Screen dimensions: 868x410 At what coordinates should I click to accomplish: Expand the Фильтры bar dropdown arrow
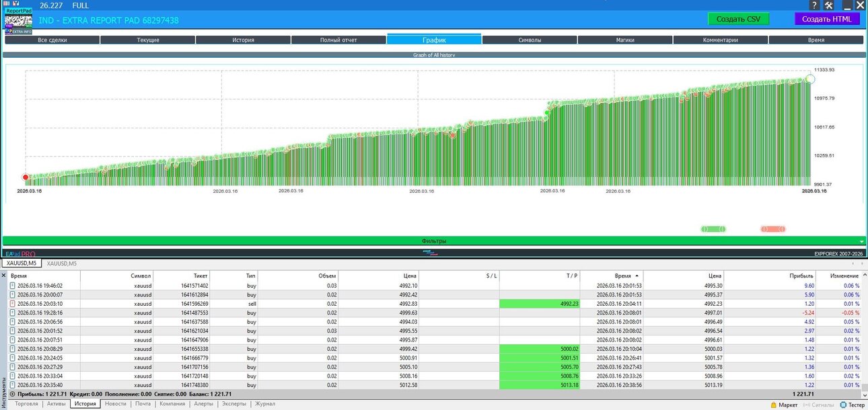pos(861,241)
